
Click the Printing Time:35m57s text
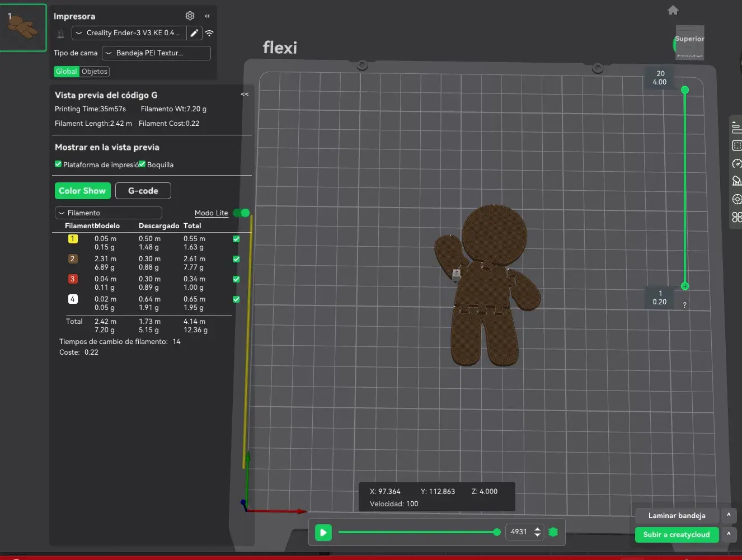(x=90, y=109)
